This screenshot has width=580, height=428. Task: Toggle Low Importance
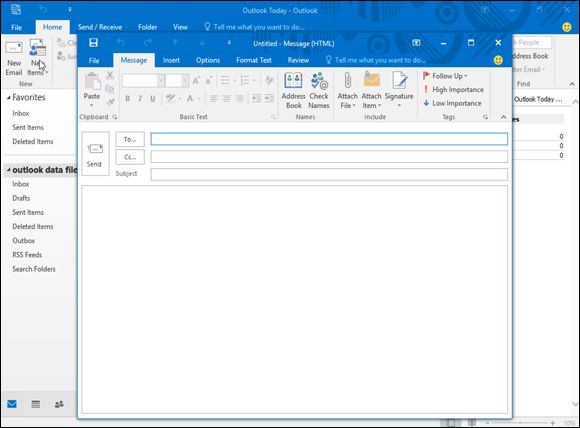(x=452, y=103)
